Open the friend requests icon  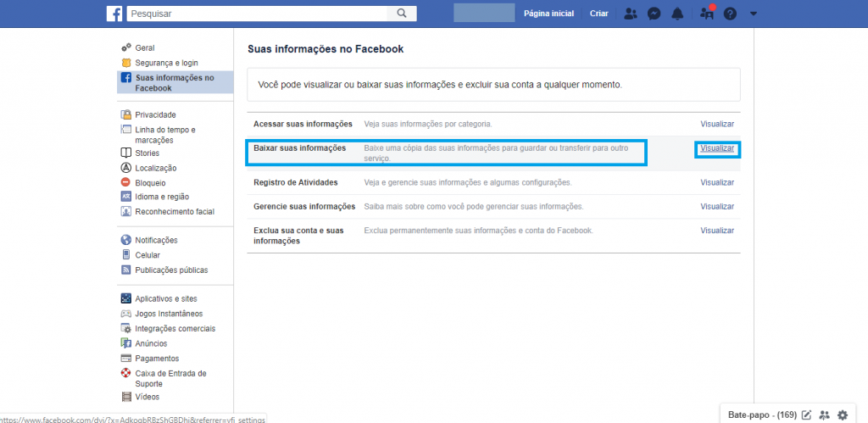pyautogui.click(x=631, y=14)
